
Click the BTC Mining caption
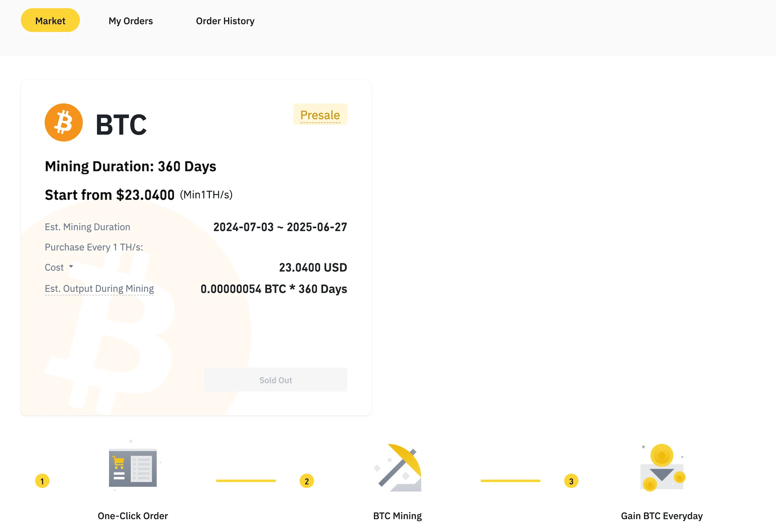[x=397, y=516]
